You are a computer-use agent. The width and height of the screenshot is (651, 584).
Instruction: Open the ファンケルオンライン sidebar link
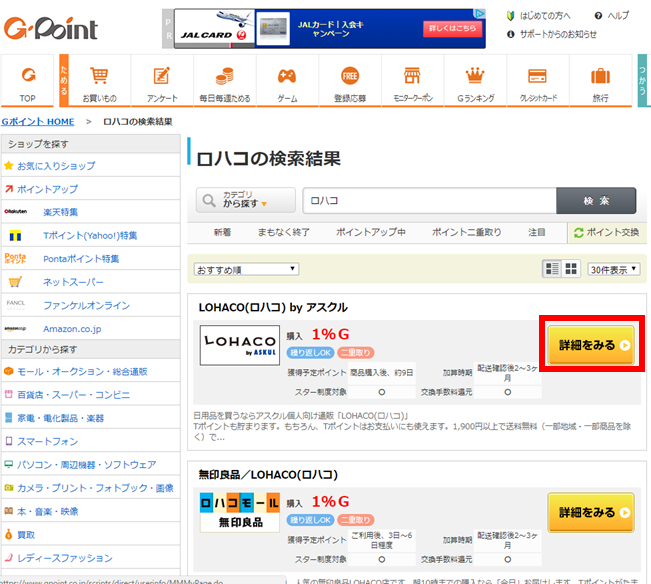tap(86, 305)
